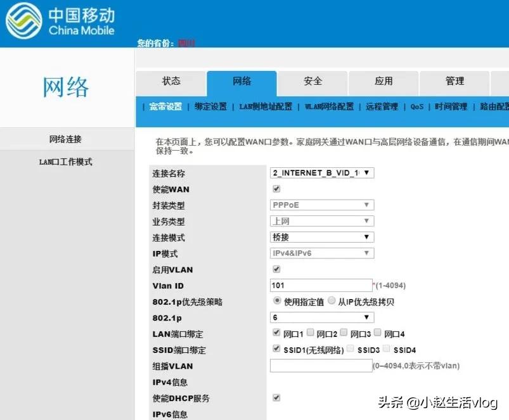Switch to the 管理 tab
509x420 pixels.
click(x=454, y=81)
